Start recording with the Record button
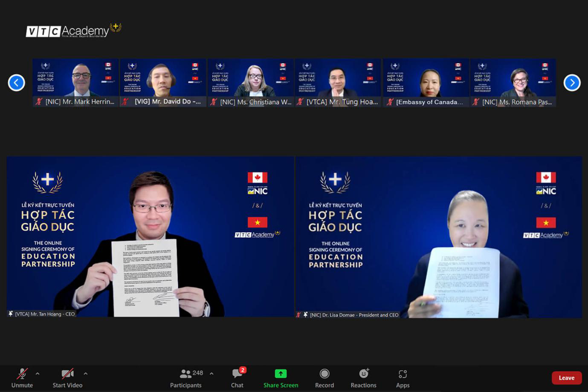The image size is (588, 392). point(324,378)
